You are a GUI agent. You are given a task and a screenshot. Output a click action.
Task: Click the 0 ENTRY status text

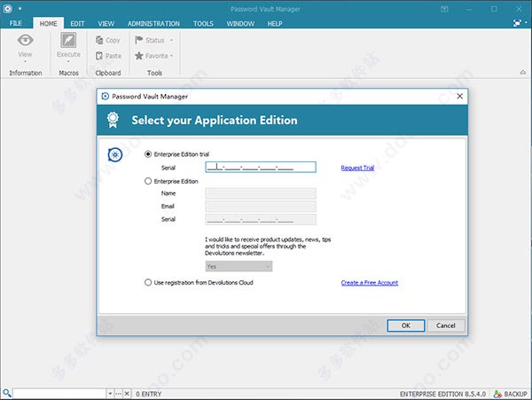point(149,394)
